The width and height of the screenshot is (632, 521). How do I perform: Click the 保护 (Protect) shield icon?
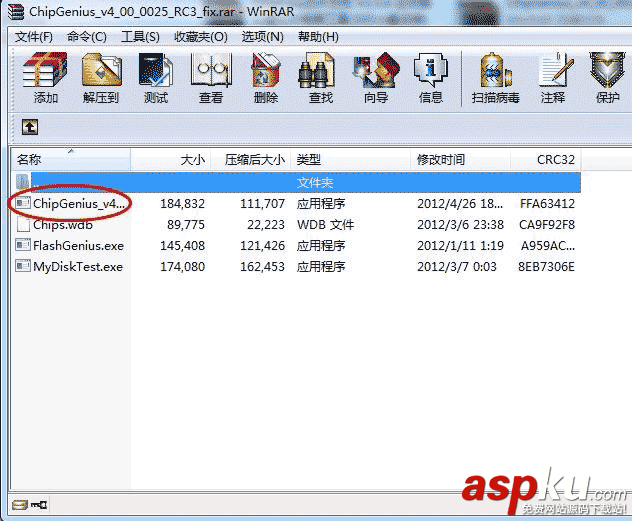(607, 70)
